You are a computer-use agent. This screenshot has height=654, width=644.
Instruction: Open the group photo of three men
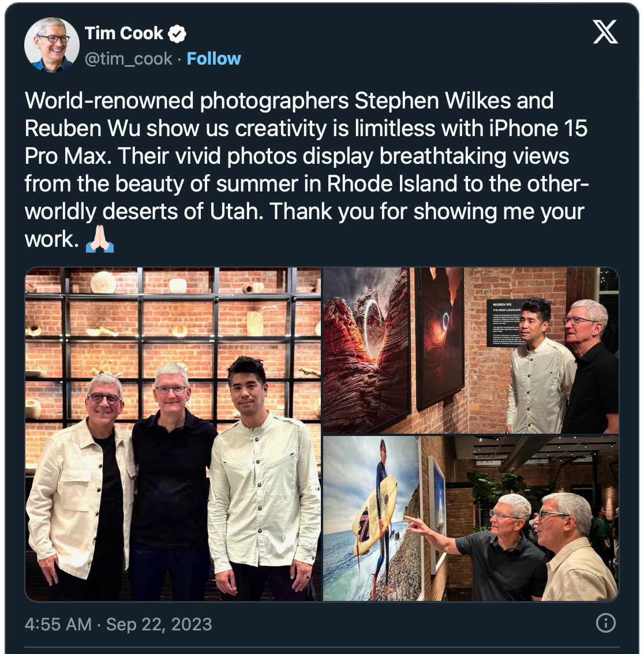[173, 434]
